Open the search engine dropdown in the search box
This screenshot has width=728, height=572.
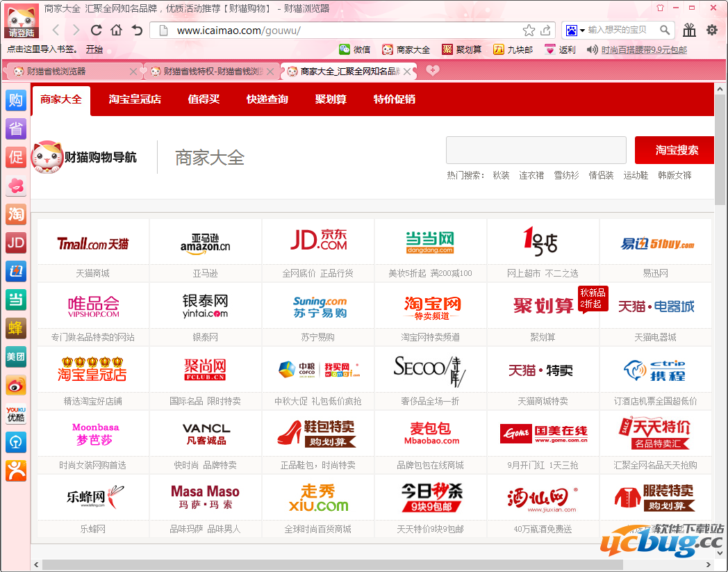pos(582,30)
